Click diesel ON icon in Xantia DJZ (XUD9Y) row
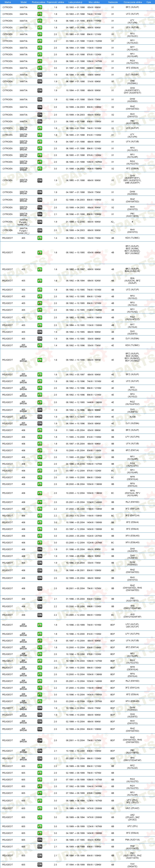The image size is (155, 868). (x=40, y=75)
